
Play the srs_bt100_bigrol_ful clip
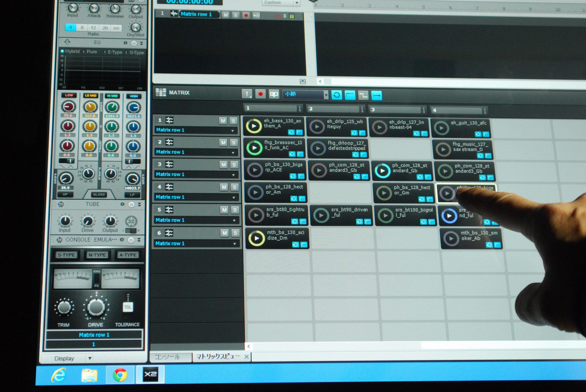point(385,215)
